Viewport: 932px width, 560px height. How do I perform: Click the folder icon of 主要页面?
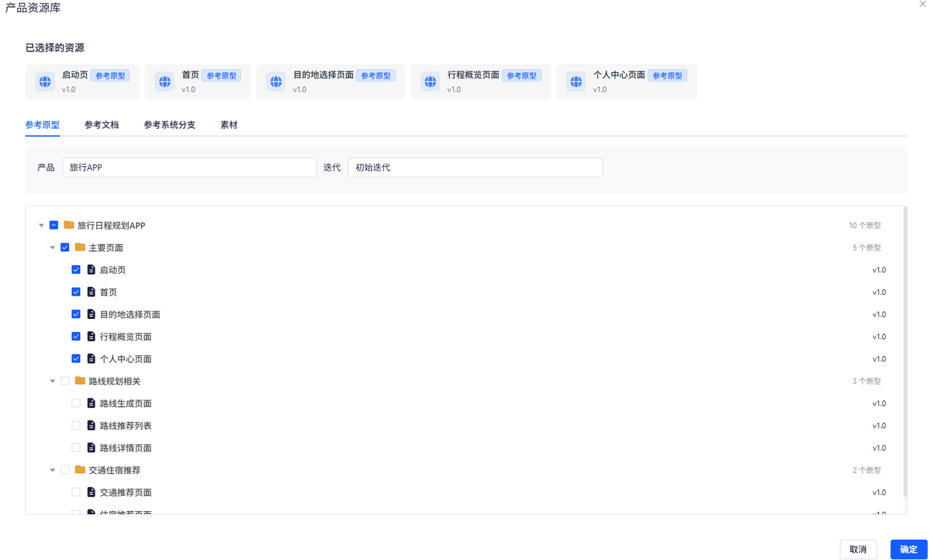pos(80,248)
